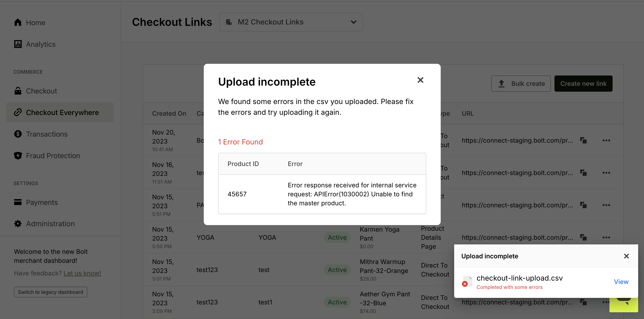Click Switch to legacy dashboard
The width and height of the screenshot is (644, 319).
click(50, 292)
